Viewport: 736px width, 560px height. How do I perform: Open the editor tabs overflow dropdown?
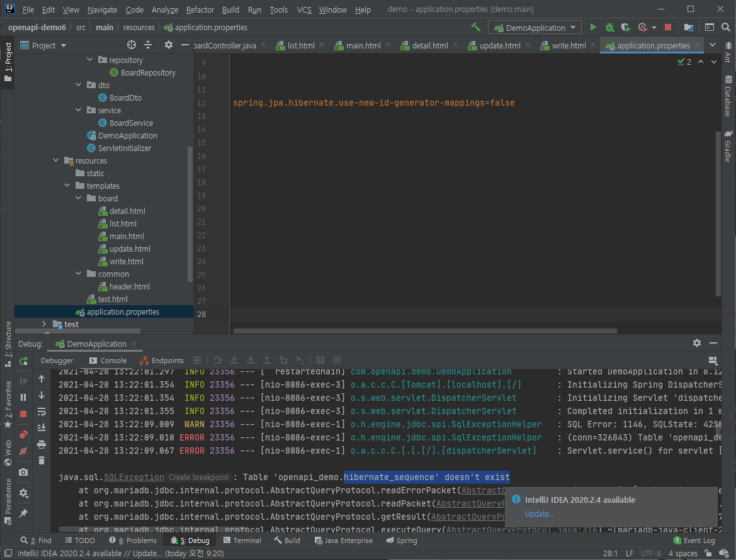713,45
